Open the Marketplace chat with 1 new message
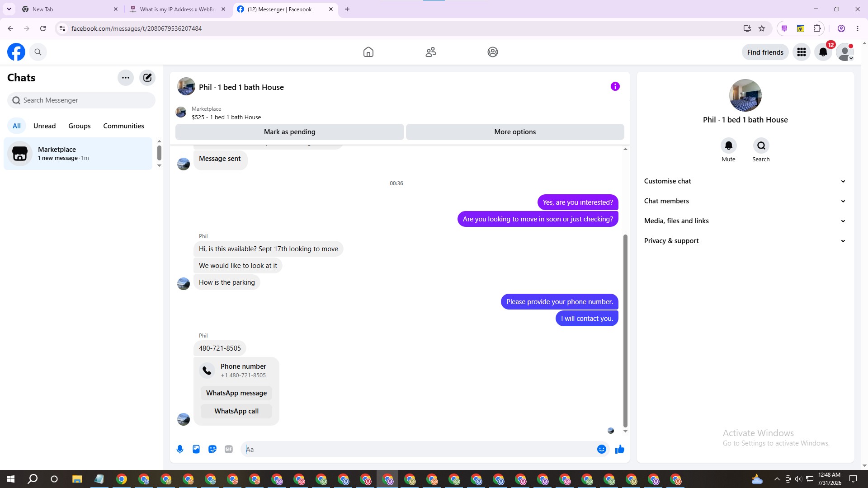This screenshot has width=868, height=488. [x=78, y=154]
